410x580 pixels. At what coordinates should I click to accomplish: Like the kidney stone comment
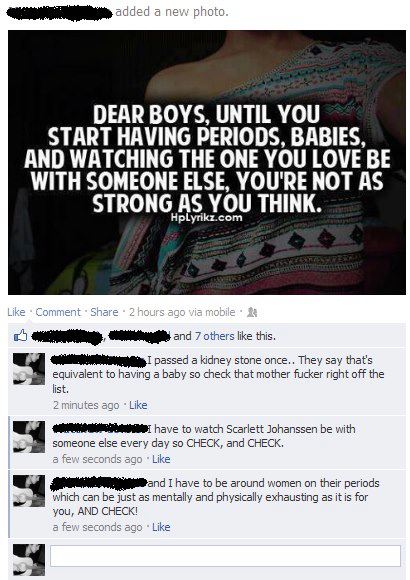(x=138, y=405)
